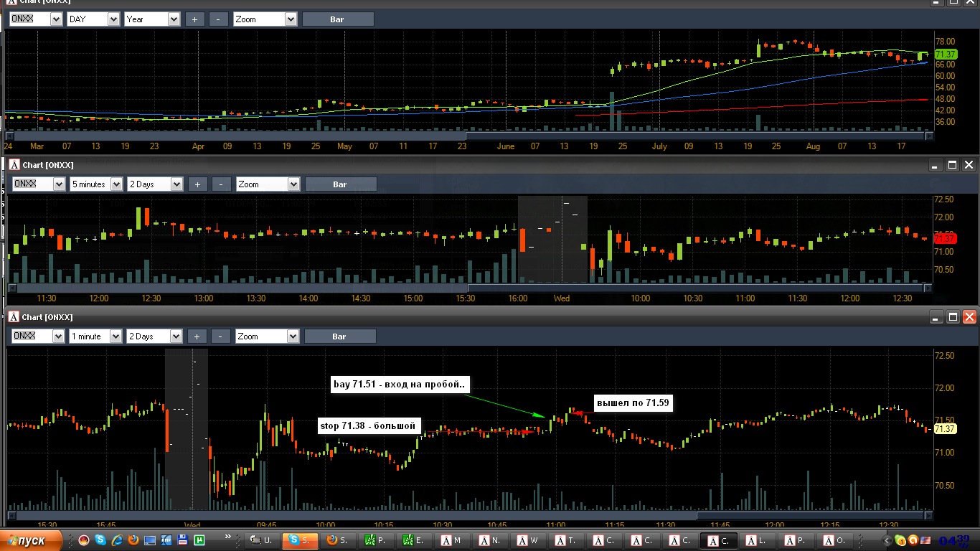Click the 'вышел по 71.59' annotation

point(632,402)
